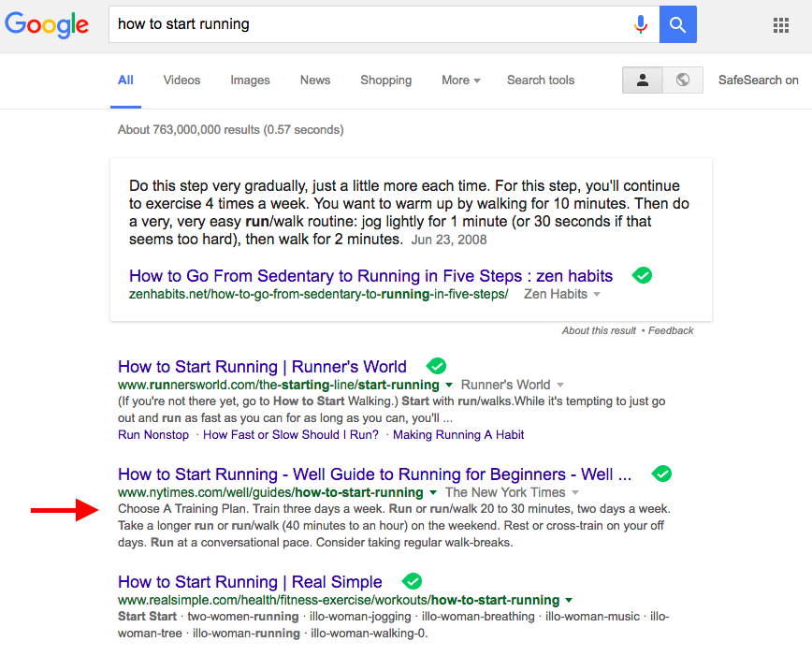Screen dimensions: 812x656
Task: Expand green arrow after realsimple.com URL
Action: tap(569, 601)
